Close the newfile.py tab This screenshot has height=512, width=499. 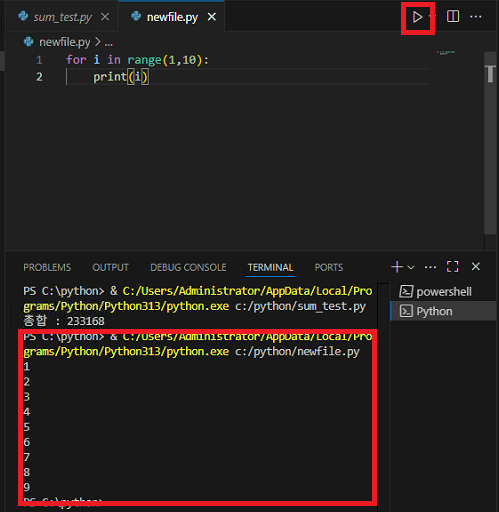click(212, 17)
